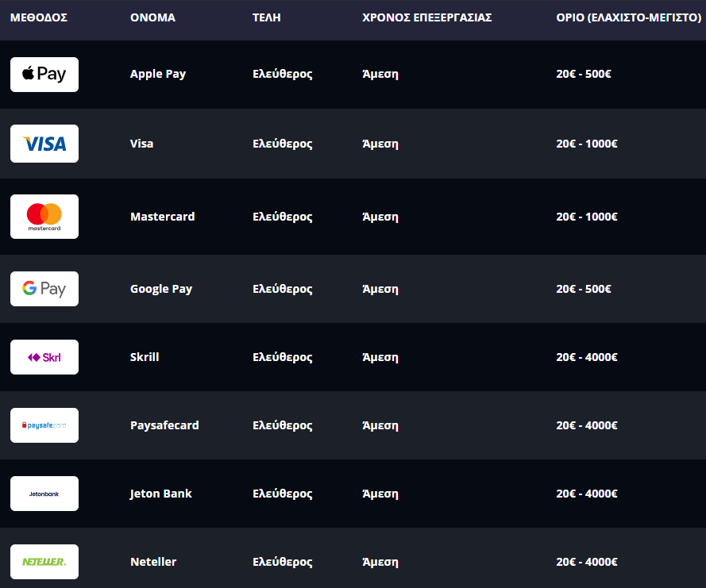Click the Mastercard logo

pyautogui.click(x=44, y=217)
